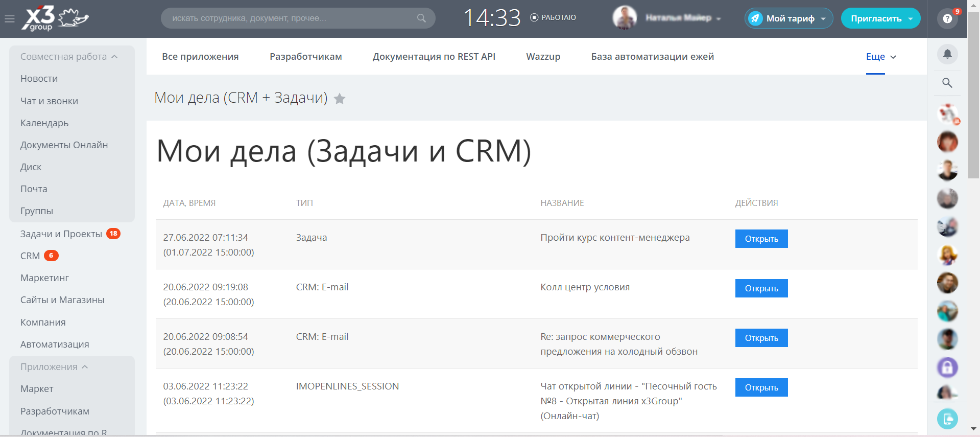Open the Мой тариф dropdown
980x437 pixels.
[789, 18]
